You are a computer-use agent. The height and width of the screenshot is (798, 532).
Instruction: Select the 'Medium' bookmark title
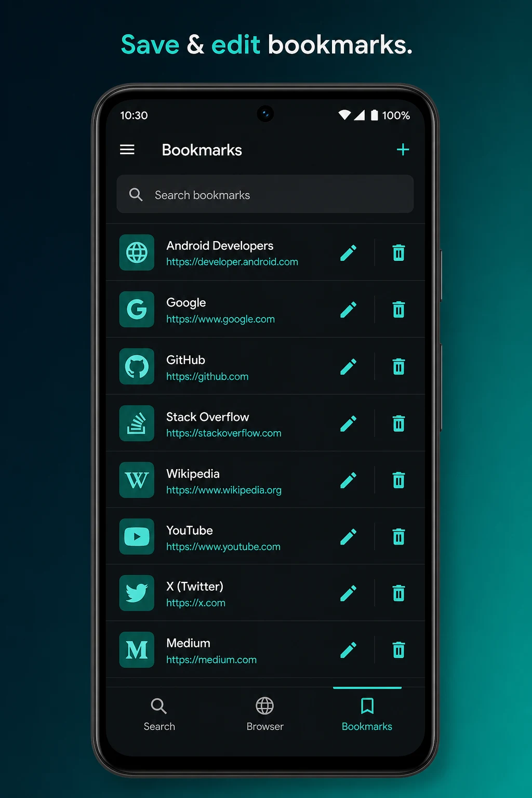[188, 643]
